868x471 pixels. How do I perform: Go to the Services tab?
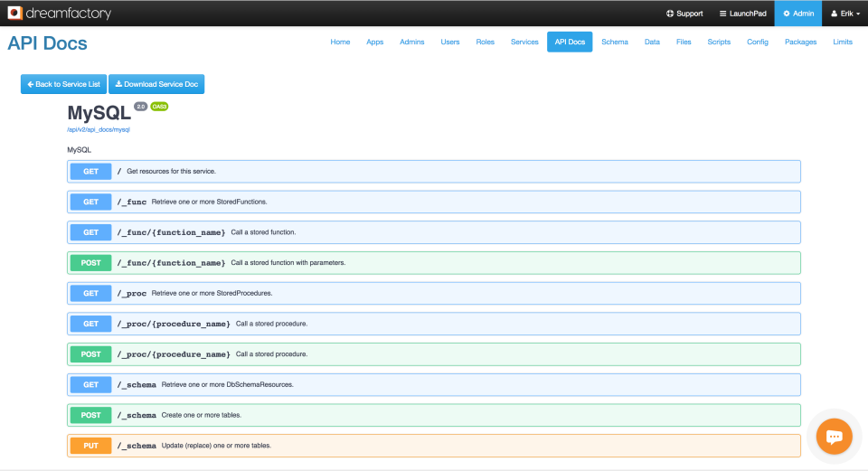click(524, 42)
